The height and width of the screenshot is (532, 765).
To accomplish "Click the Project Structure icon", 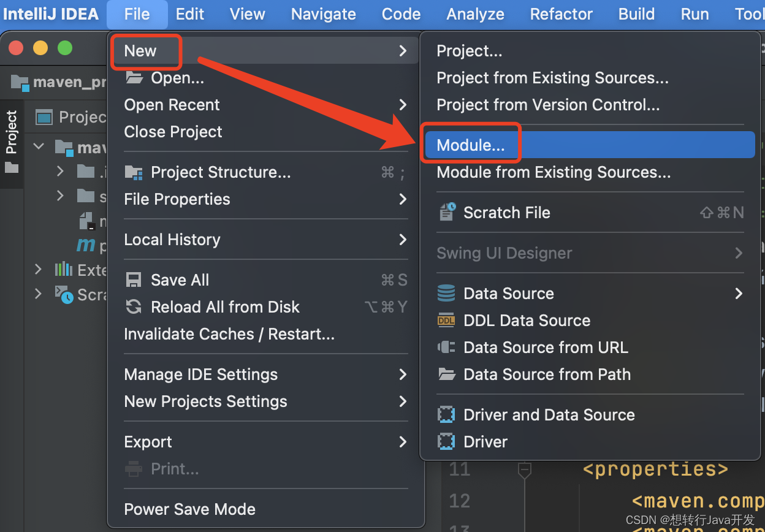I will tap(134, 172).
